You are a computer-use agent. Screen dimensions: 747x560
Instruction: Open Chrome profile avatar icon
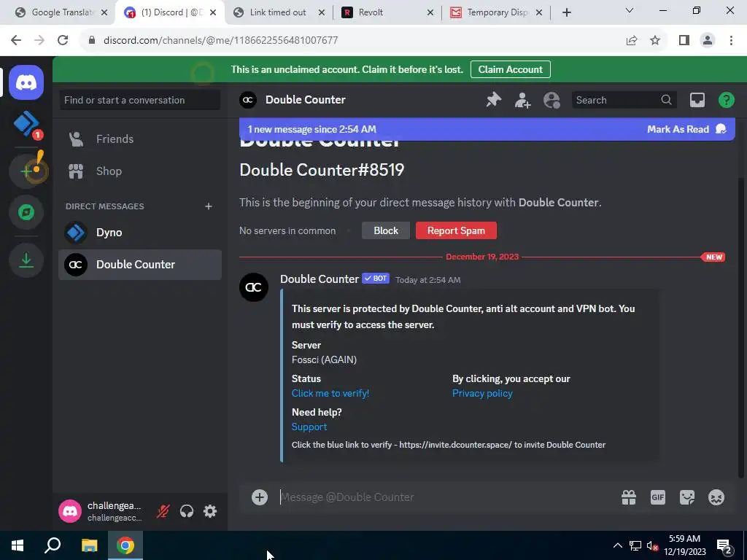(708, 41)
